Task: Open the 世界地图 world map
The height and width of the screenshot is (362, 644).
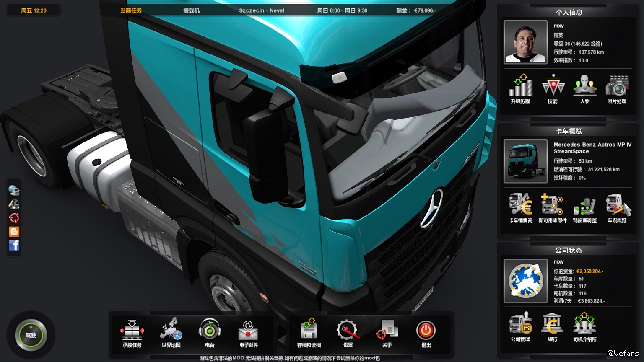Action: (x=171, y=334)
